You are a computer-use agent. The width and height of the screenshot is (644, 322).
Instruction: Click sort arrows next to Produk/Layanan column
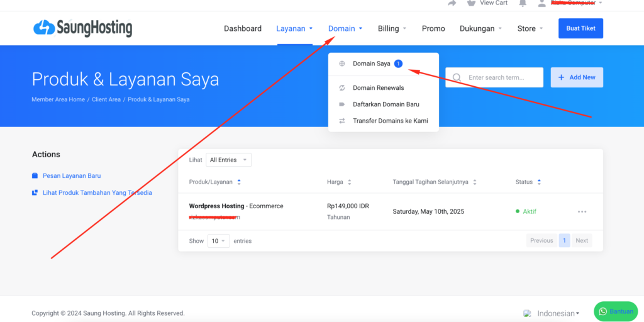click(x=239, y=182)
